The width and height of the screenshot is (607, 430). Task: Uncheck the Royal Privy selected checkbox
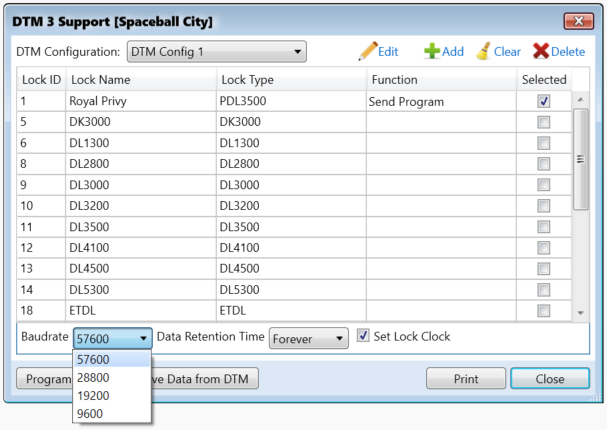(x=543, y=101)
